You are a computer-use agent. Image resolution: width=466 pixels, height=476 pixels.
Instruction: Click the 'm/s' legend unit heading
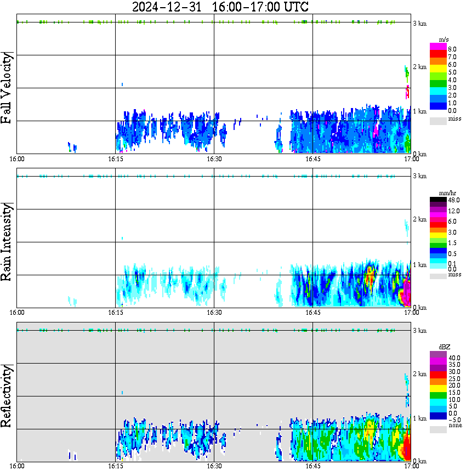tap(444, 39)
